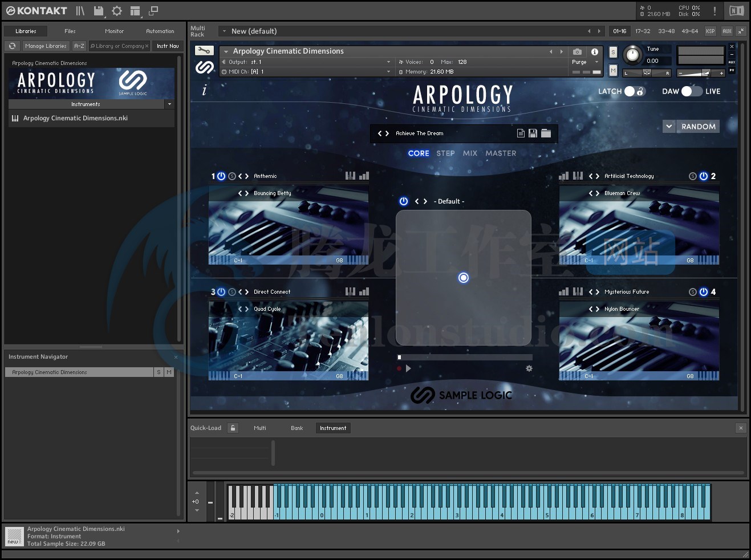Open Arpology Cinematic Dimensions instrument name dropdown

point(226,51)
